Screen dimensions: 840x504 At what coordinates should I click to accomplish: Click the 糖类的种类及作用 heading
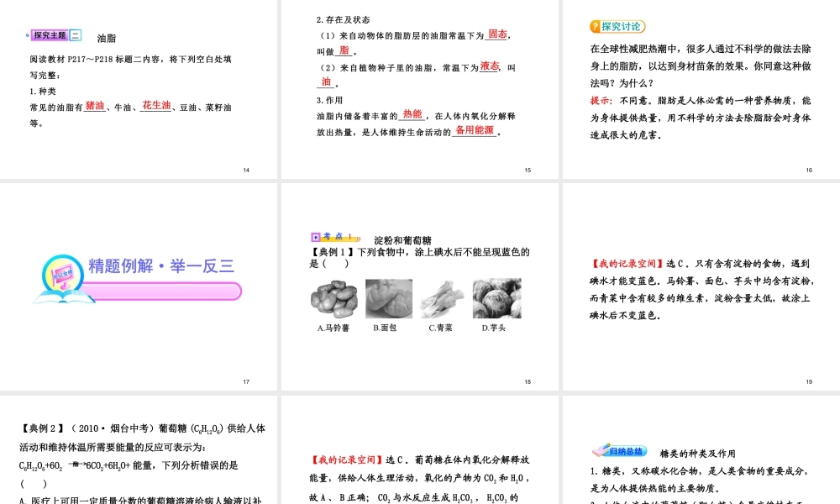(697, 453)
